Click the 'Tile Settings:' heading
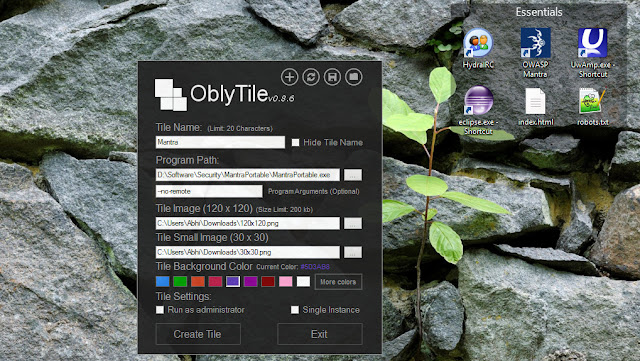Image resolution: width=640 pixels, height=361 pixels. pyautogui.click(x=183, y=296)
